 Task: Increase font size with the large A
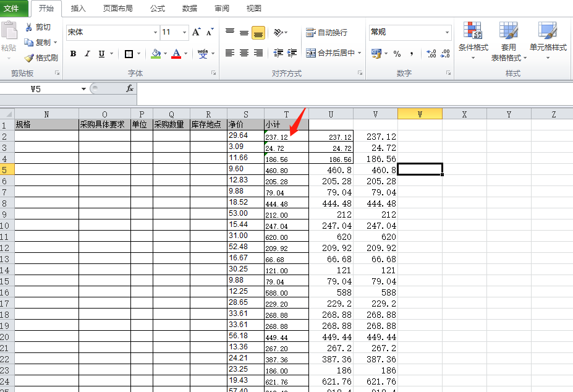click(196, 32)
